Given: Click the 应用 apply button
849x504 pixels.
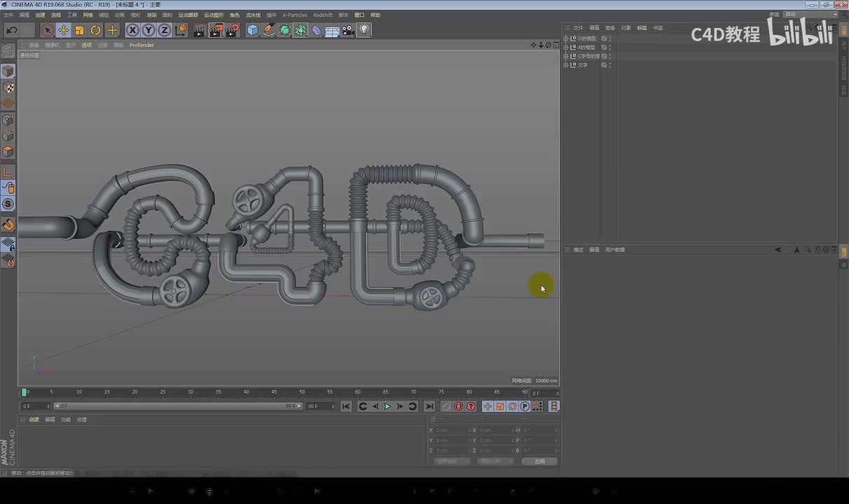Looking at the screenshot, I should (539, 461).
